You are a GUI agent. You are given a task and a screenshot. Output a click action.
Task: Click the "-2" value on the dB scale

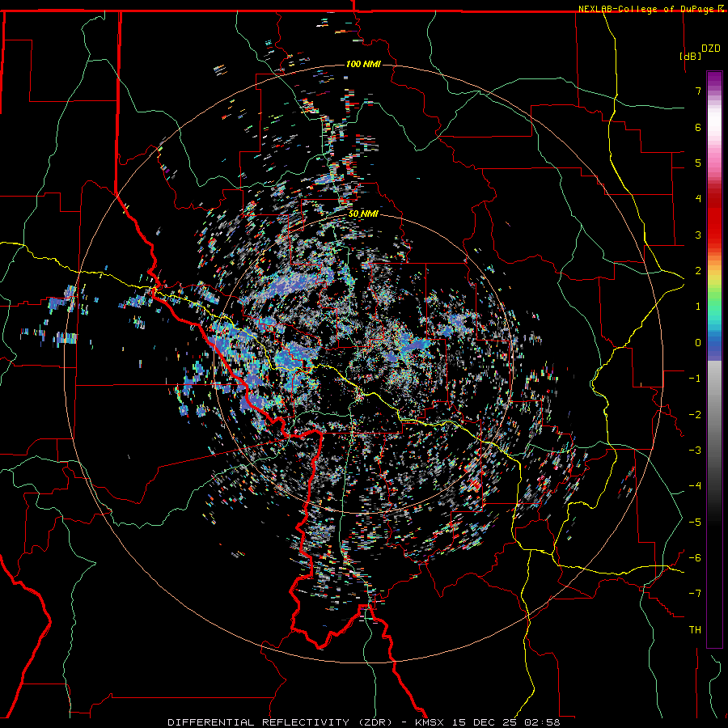click(695, 415)
